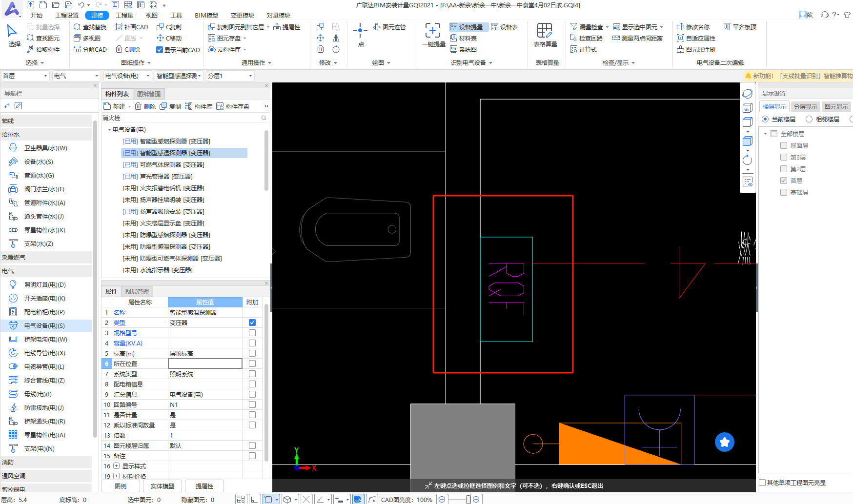Open the 检查回路 tool
Image resolution: width=853 pixels, height=504 pixels.
click(586, 38)
